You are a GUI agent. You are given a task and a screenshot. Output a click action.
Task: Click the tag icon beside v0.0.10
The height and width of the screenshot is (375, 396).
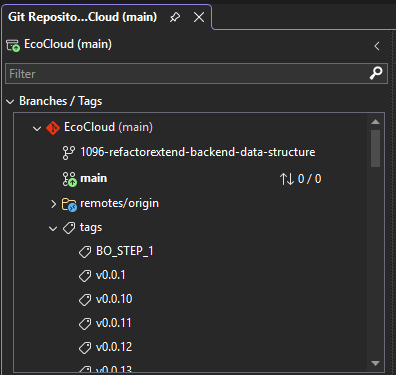(x=85, y=300)
